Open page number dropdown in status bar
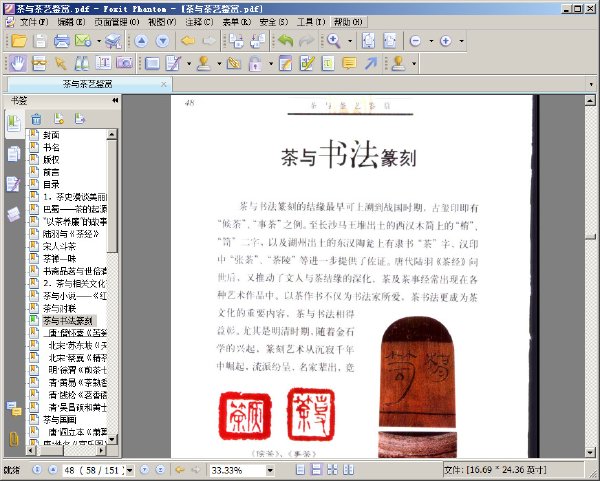The image size is (600, 481). coord(130,470)
